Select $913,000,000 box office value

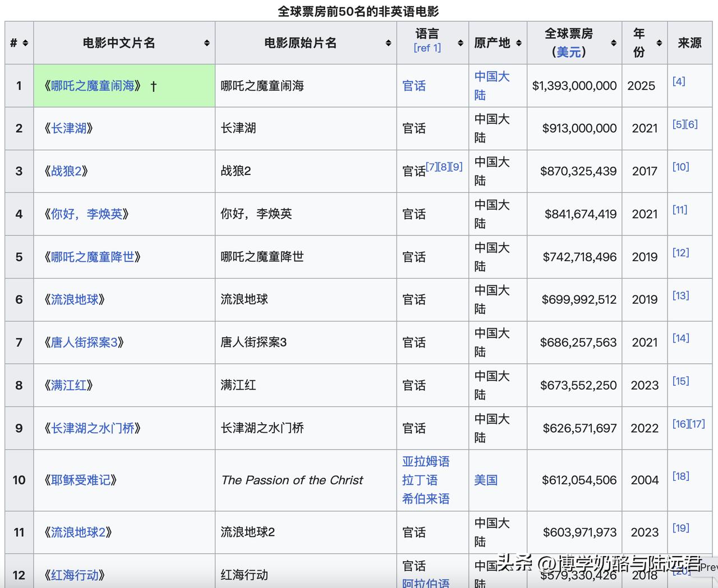[x=579, y=128]
